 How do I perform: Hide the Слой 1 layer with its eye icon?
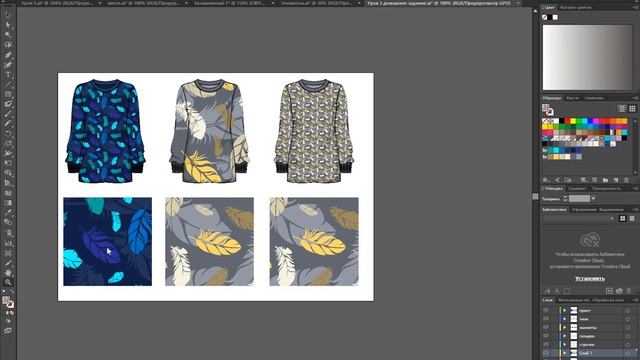tap(546, 353)
